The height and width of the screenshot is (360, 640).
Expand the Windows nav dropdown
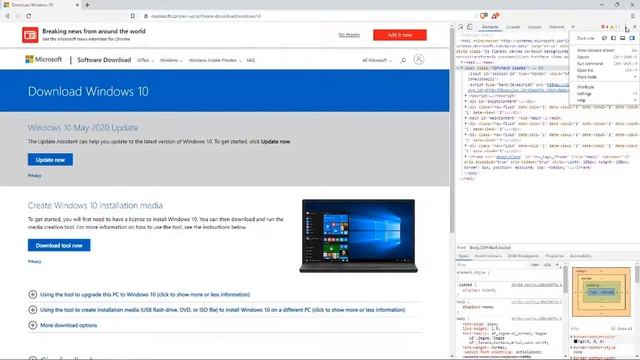pyautogui.click(x=171, y=60)
